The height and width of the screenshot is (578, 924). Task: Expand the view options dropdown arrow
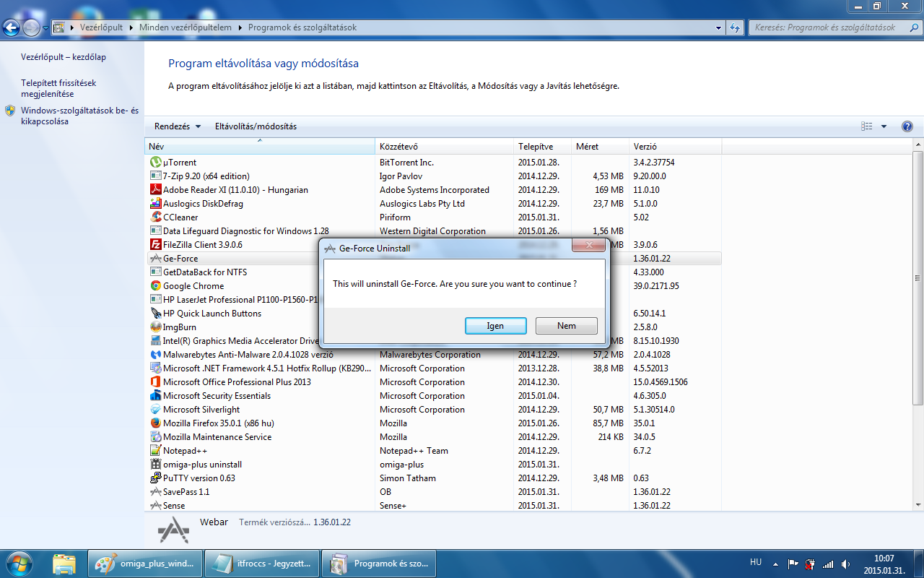tap(884, 126)
